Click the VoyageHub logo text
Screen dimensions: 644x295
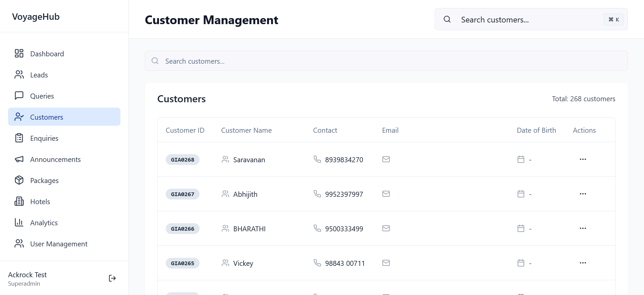click(36, 16)
